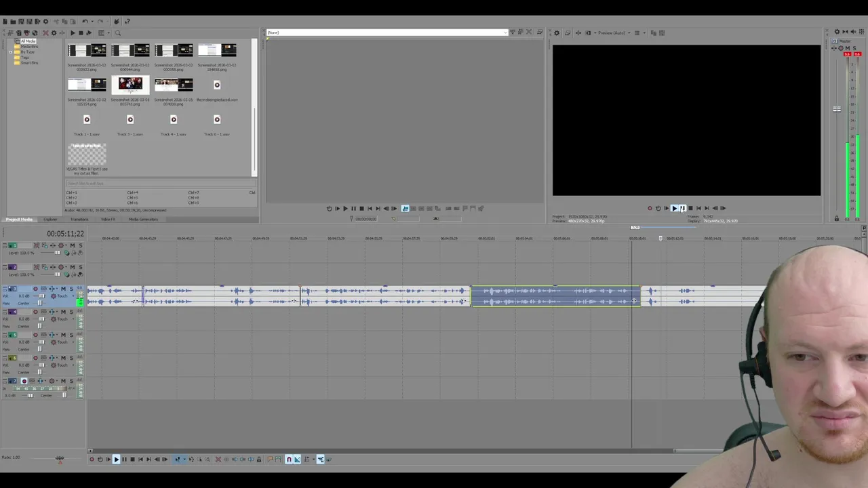868x488 pixels.
Task: Open Video Preview settings gear
Action: click(557, 33)
